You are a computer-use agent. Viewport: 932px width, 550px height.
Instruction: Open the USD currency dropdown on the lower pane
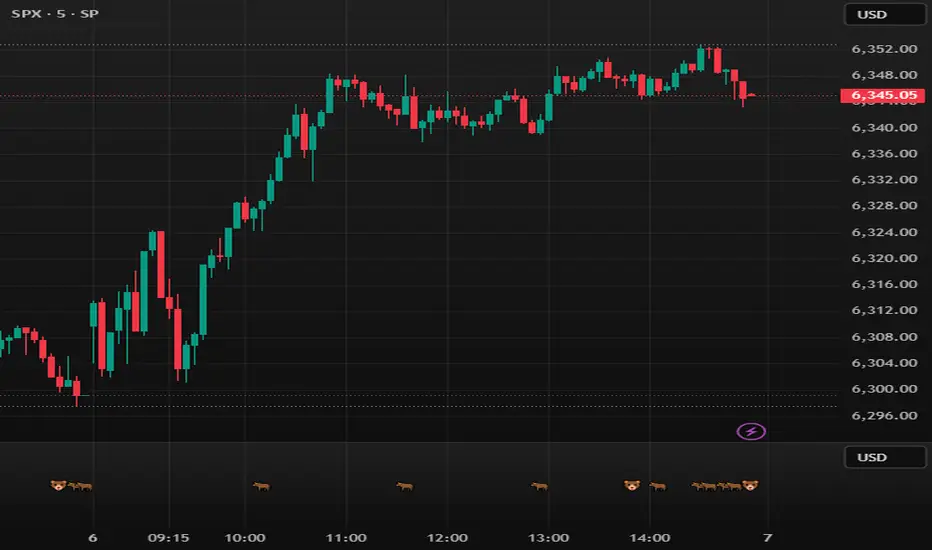pos(885,457)
